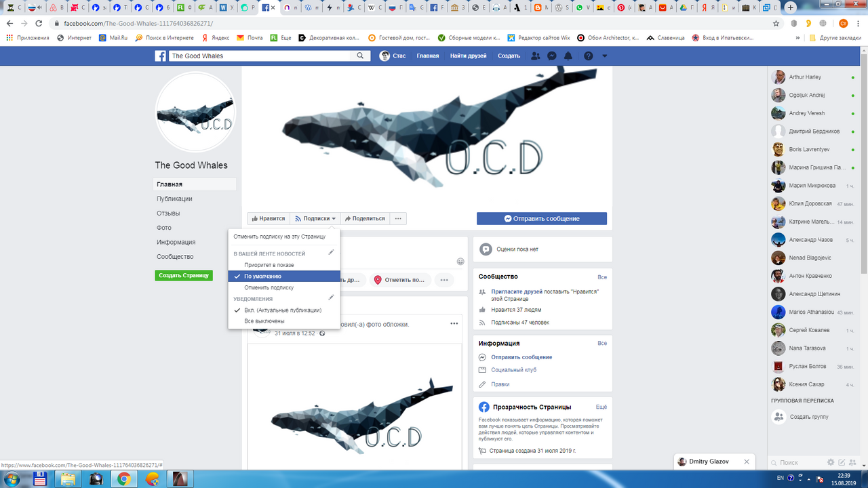Click Создать группу in group chats

[809, 417]
